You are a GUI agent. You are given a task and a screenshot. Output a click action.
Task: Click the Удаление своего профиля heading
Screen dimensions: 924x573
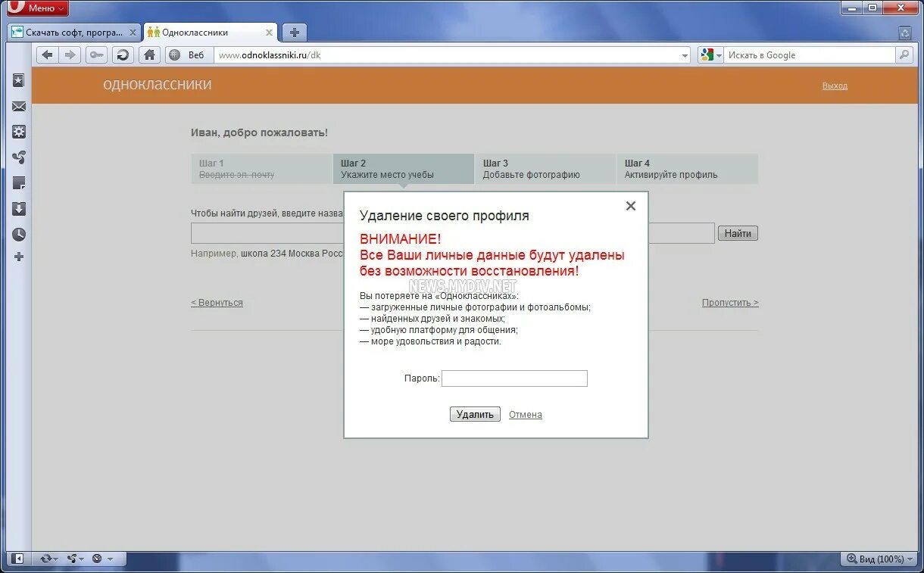pyautogui.click(x=445, y=216)
